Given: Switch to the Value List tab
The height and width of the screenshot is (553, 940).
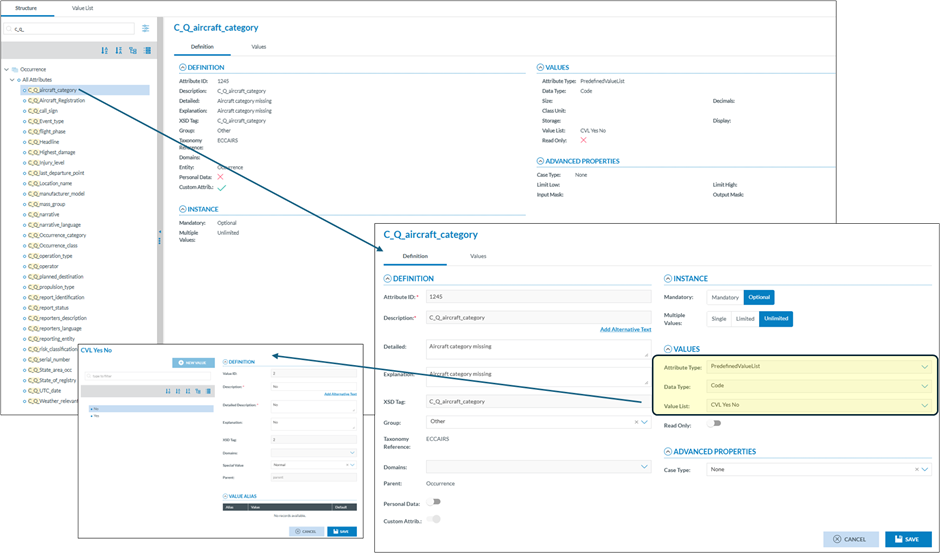Looking at the screenshot, I should (84, 8).
